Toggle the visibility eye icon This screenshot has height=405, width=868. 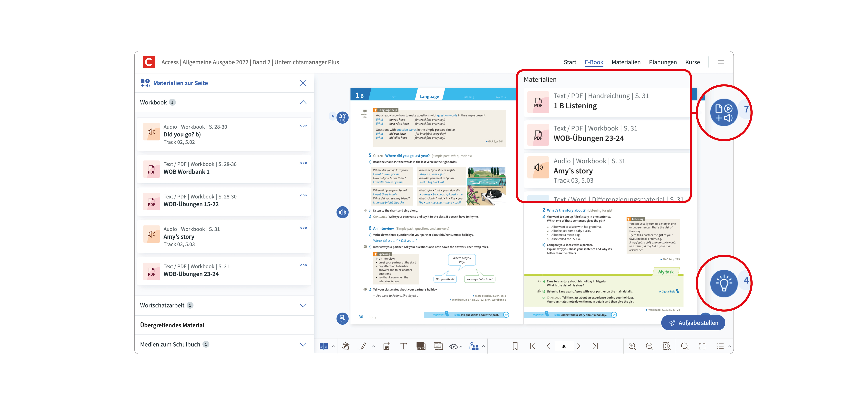pyautogui.click(x=453, y=346)
